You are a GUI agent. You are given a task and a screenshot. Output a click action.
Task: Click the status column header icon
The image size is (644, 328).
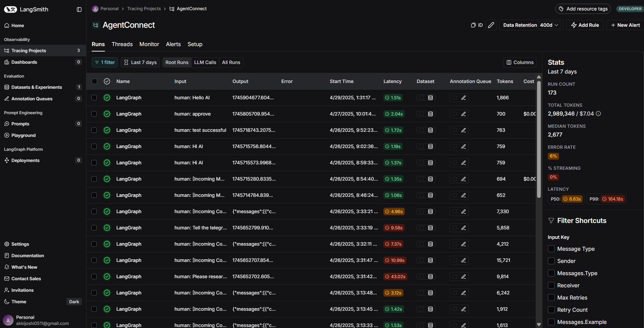107,81
